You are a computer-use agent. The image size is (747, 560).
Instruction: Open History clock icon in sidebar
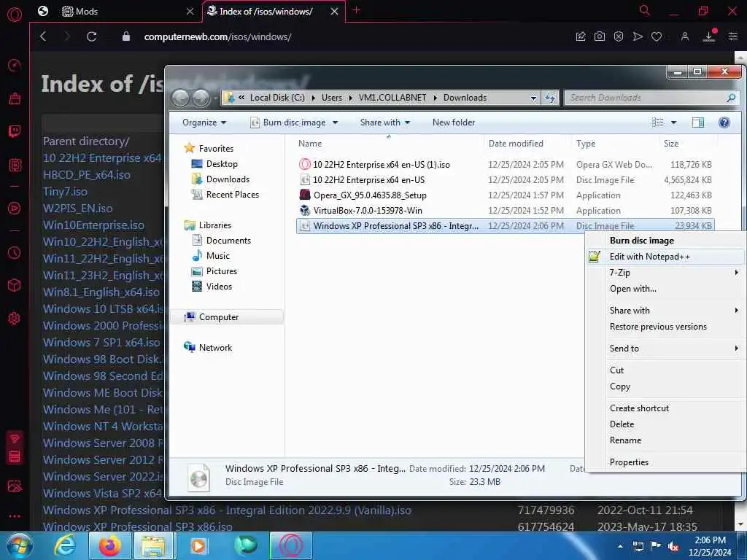click(x=15, y=252)
